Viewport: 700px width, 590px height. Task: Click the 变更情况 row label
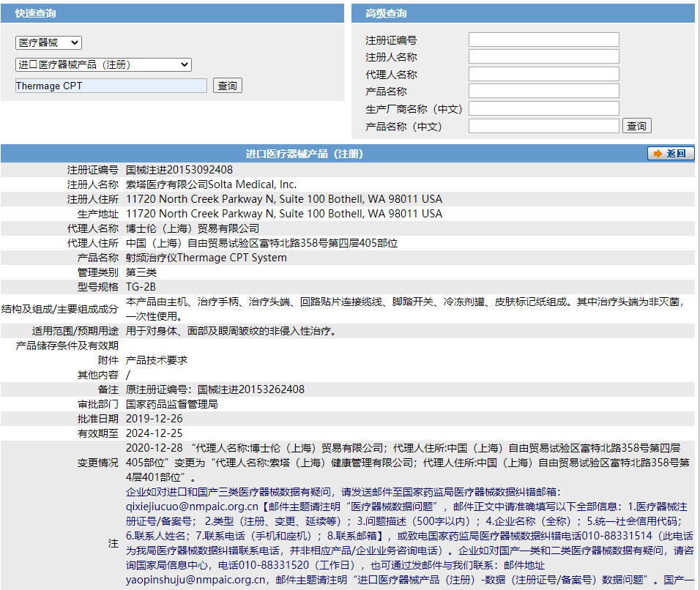click(98, 463)
